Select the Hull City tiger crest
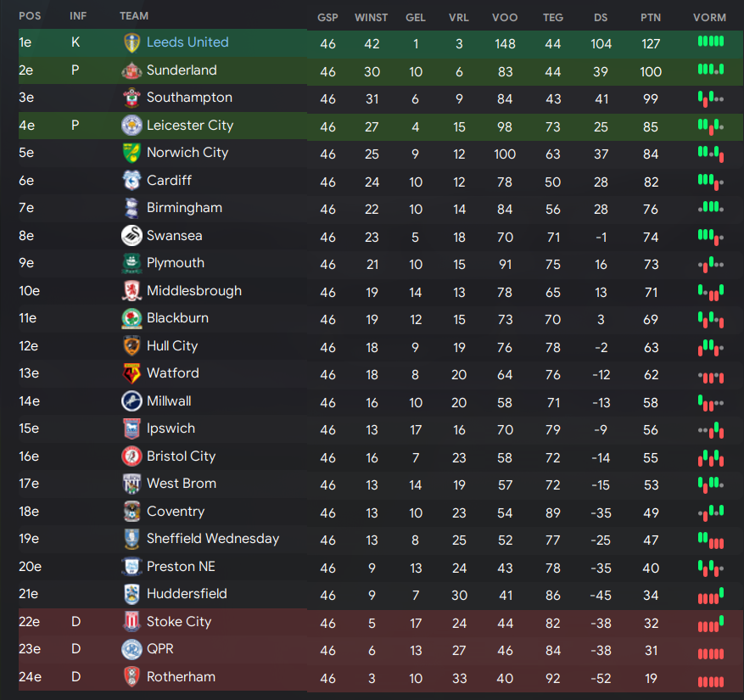 tap(131, 346)
